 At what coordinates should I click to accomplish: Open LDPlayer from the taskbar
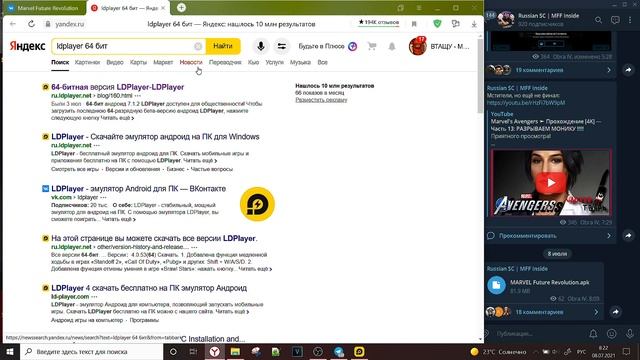tap(359, 351)
